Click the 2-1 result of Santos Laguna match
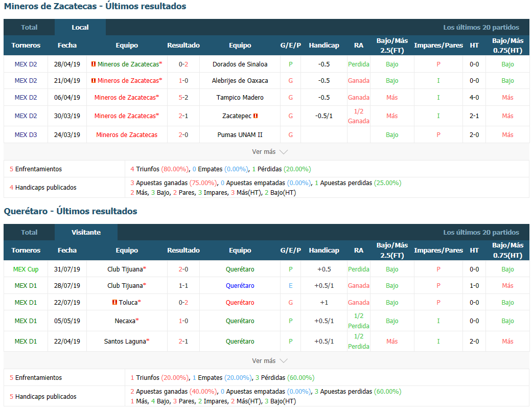The height and width of the screenshot is (408, 532). (x=183, y=342)
